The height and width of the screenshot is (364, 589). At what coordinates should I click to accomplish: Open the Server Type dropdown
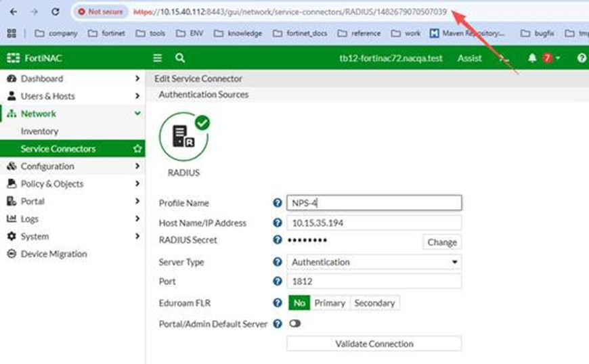pos(374,262)
